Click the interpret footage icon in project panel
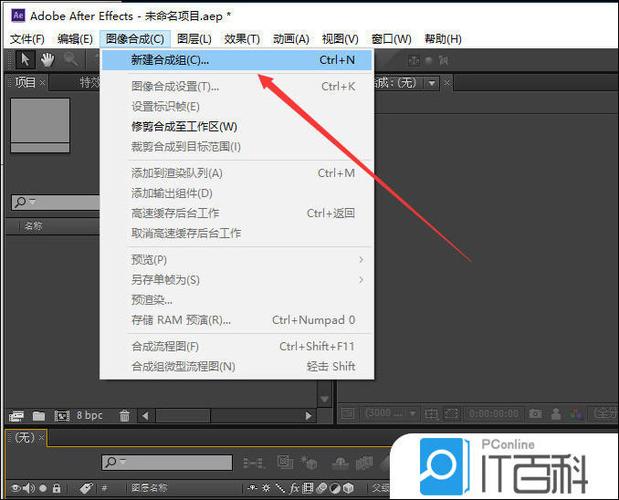 point(16,416)
